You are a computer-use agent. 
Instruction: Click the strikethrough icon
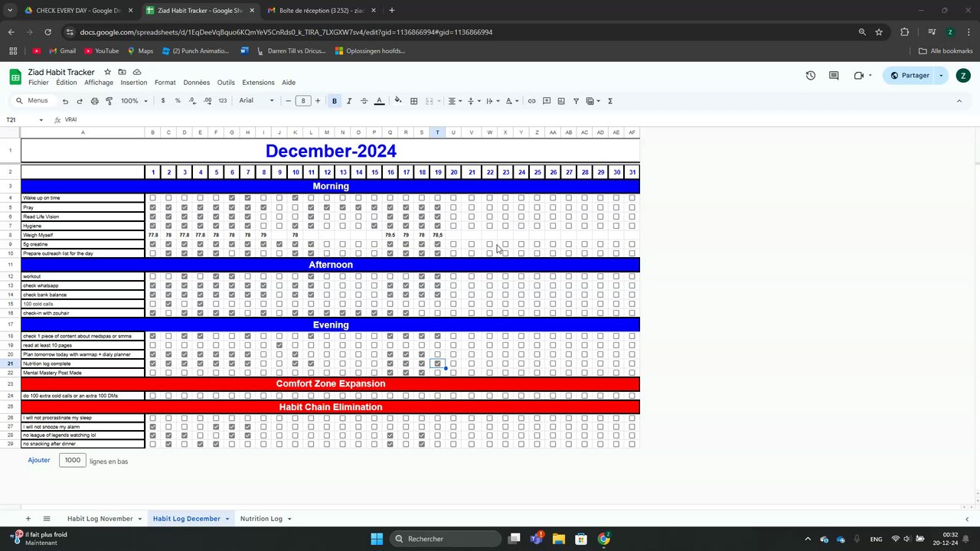364,101
